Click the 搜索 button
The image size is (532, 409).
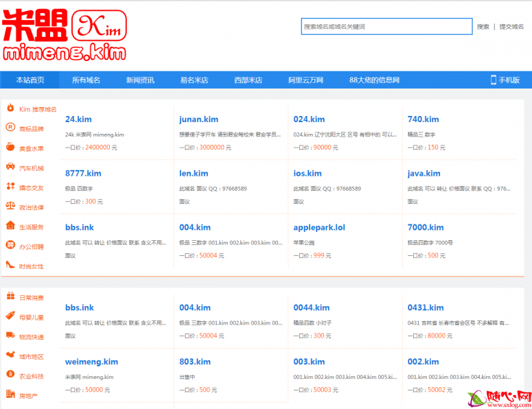(x=483, y=27)
